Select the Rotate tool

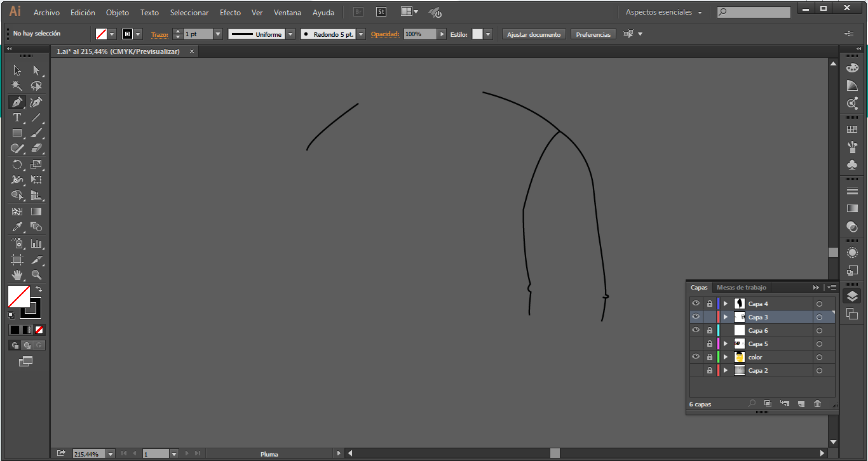(x=17, y=164)
